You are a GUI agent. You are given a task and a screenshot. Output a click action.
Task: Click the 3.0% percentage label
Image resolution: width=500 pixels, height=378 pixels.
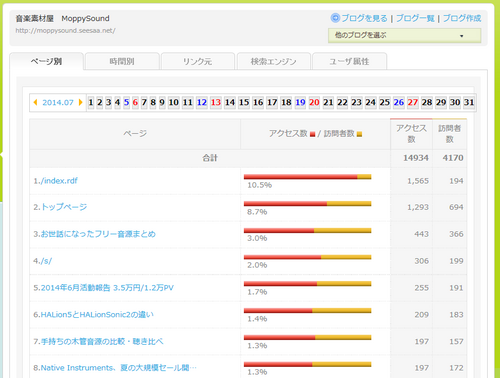[x=257, y=238]
